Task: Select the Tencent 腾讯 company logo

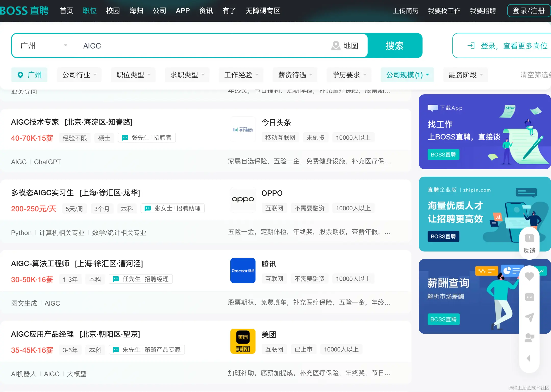Action: [x=243, y=271]
